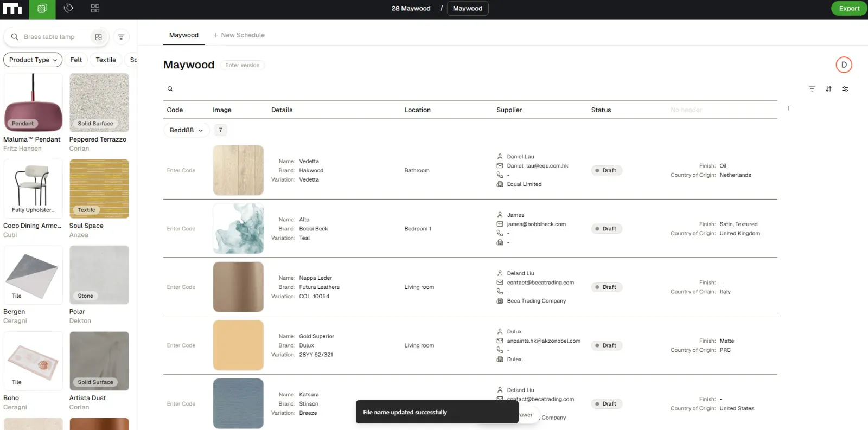
Task: Click the Brass table lamp search field
Action: pyautogui.click(x=56, y=37)
